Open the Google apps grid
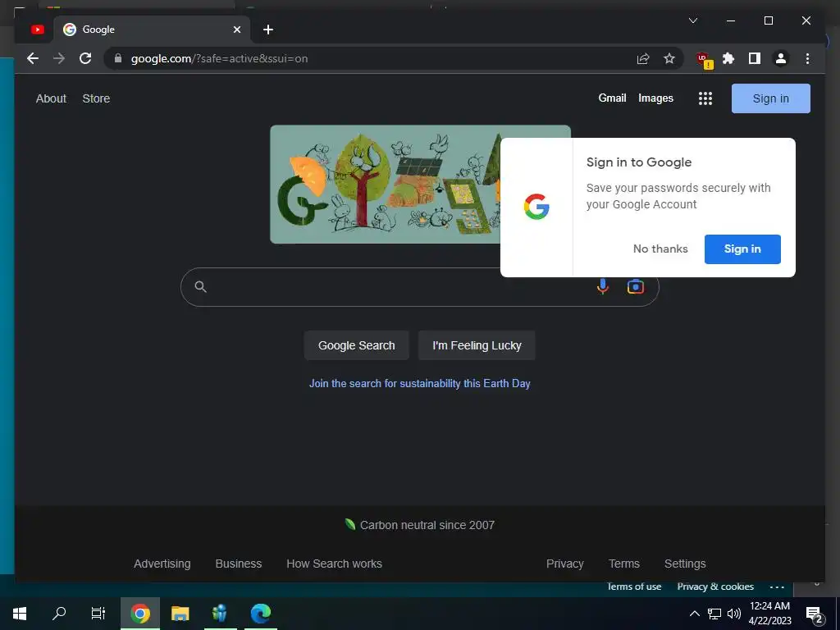This screenshot has height=630, width=840. (705, 98)
